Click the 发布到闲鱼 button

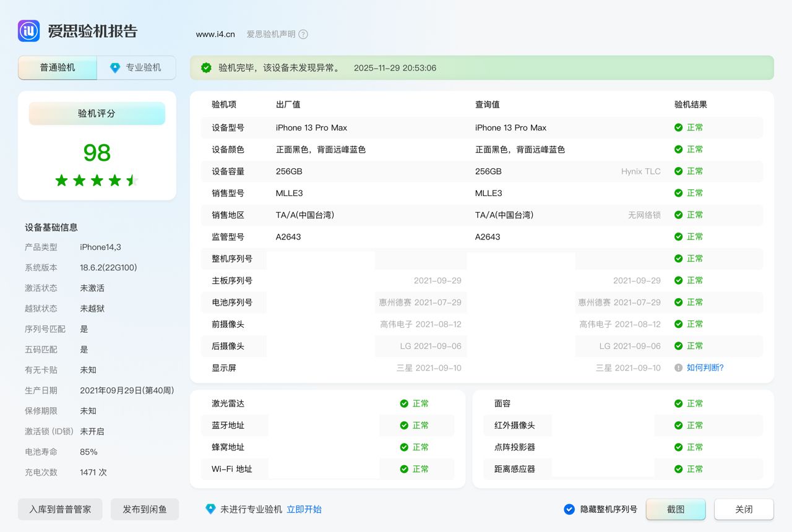[145, 510]
